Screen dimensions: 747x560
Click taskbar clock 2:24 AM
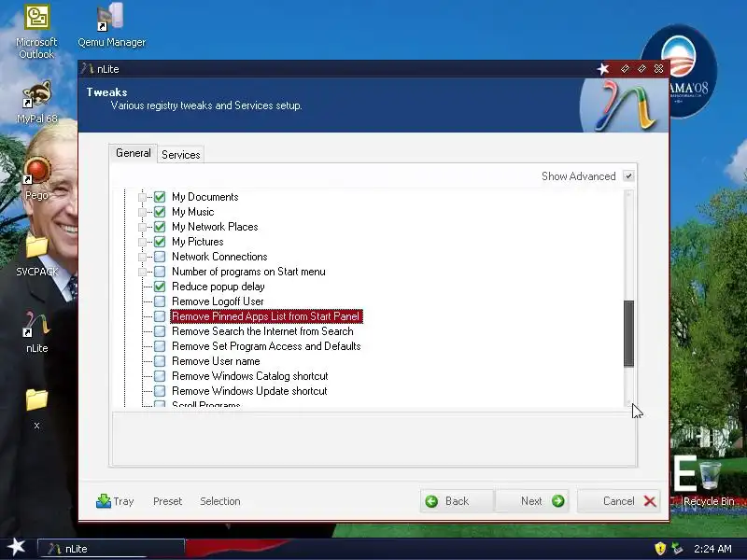tap(712, 549)
